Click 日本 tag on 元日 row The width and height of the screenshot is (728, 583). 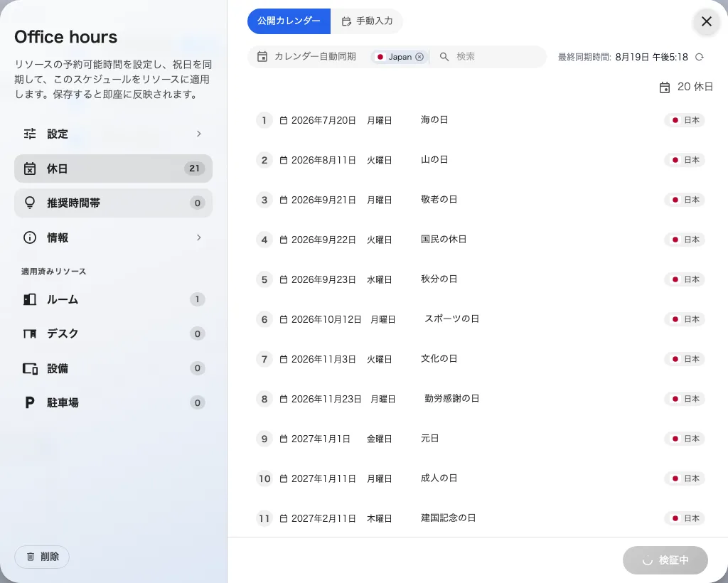685,439
